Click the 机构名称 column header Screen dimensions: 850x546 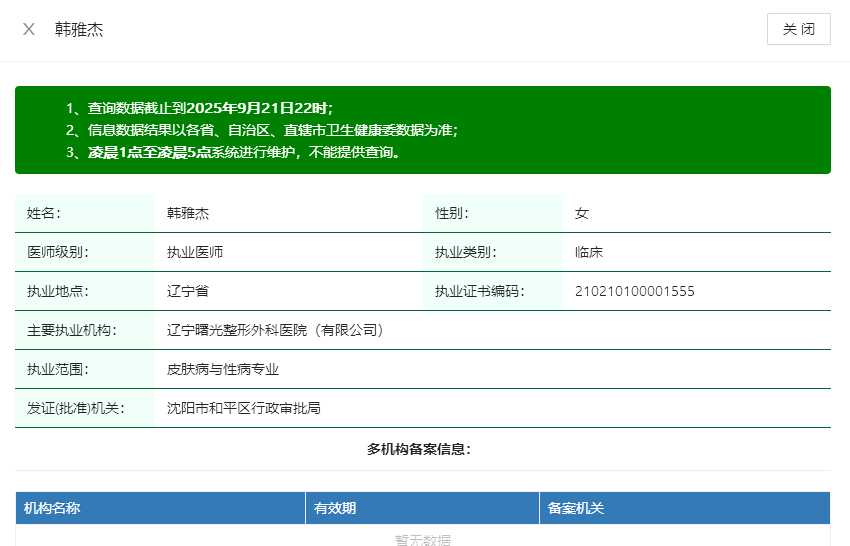click(52, 508)
